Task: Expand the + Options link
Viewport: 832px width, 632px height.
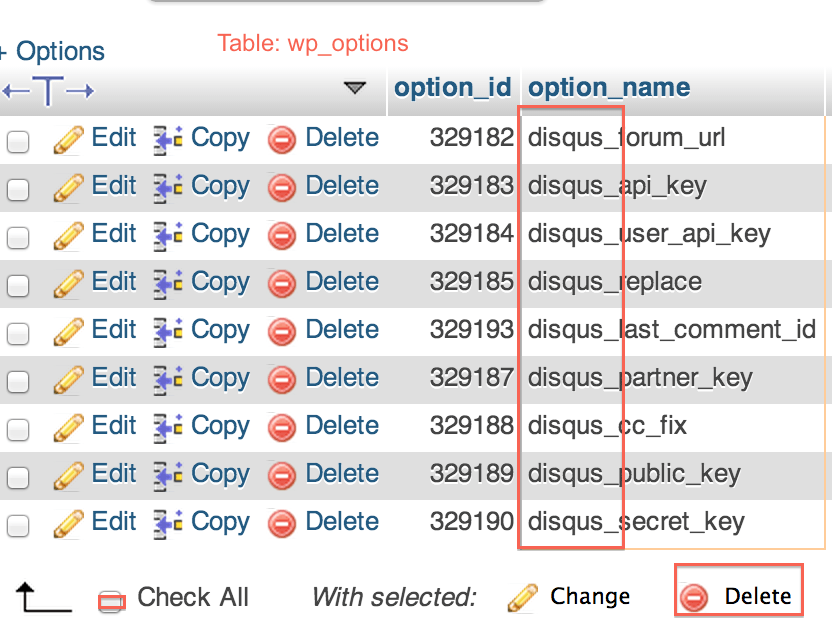Action: click(x=52, y=51)
